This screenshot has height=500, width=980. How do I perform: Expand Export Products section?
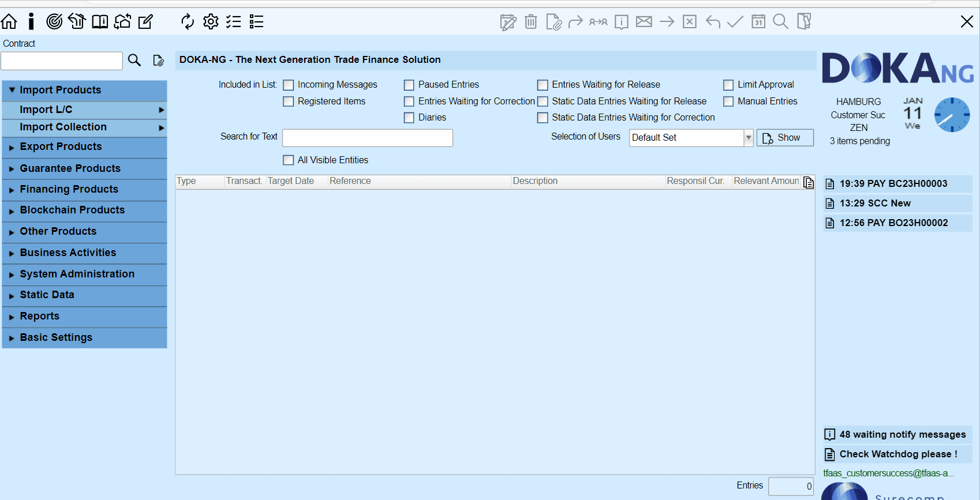tap(85, 147)
